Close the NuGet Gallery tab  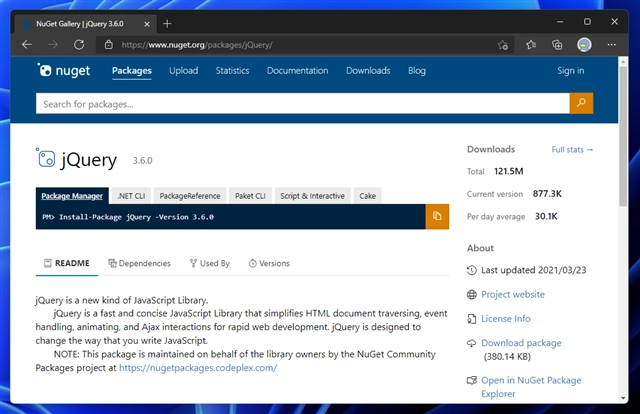pos(147,24)
